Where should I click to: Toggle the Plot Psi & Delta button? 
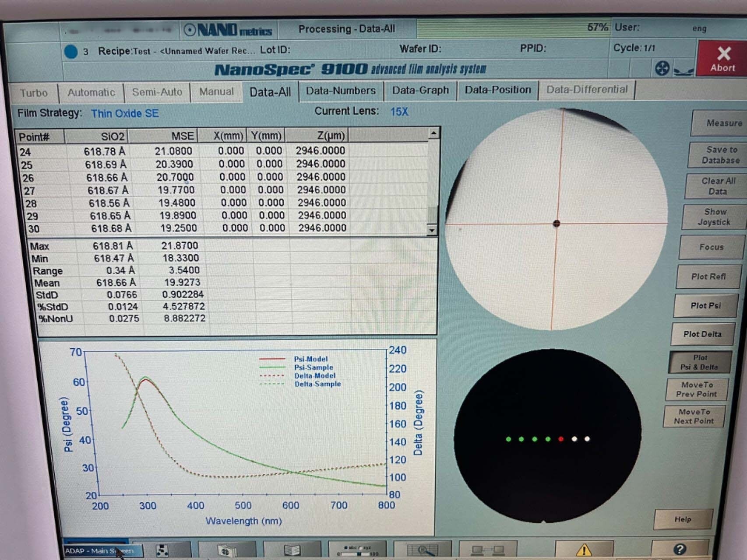pyautogui.click(x=700, y=362)
